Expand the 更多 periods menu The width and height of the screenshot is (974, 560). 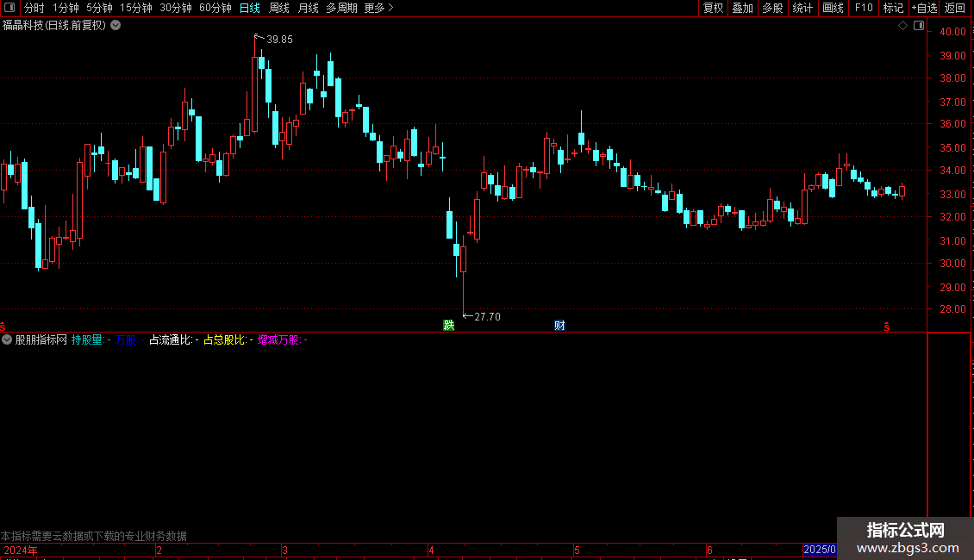coord(379,8)
